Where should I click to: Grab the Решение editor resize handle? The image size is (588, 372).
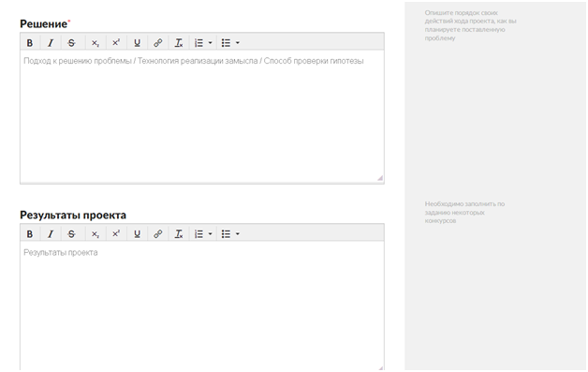click(x=380, y=178)
